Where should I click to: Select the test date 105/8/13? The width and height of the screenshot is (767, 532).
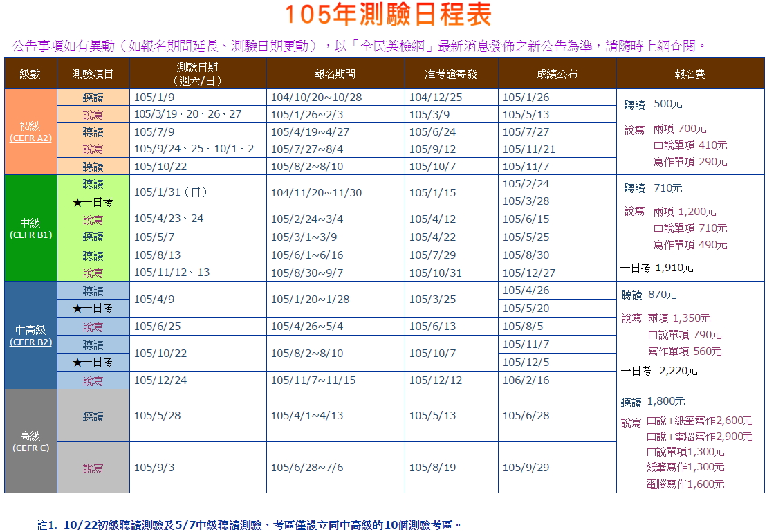(158, 255)
